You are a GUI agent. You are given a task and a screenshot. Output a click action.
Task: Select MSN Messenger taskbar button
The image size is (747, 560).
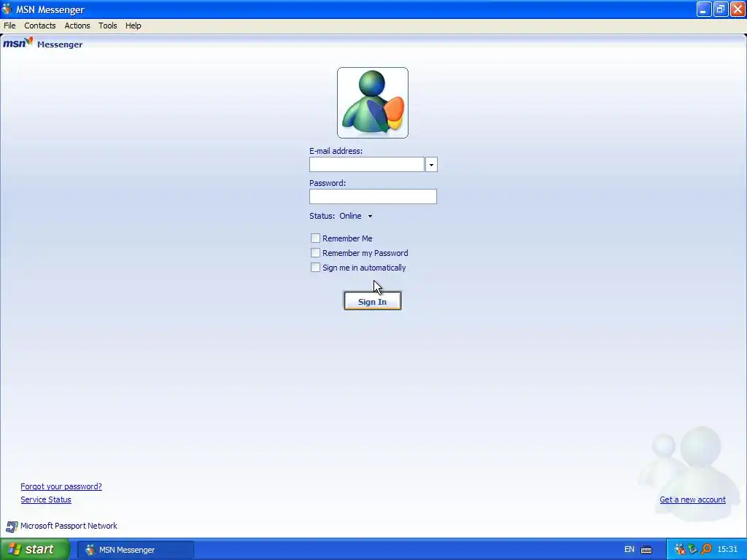coord(135,550)
